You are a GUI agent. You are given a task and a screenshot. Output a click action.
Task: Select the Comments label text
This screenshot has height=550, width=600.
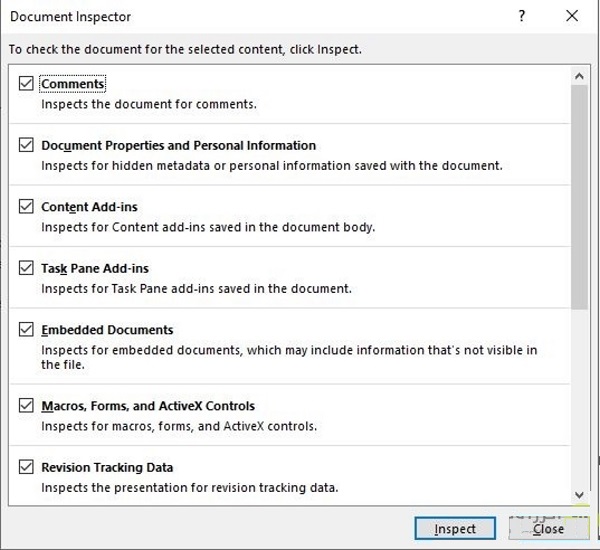pos(73,84)
